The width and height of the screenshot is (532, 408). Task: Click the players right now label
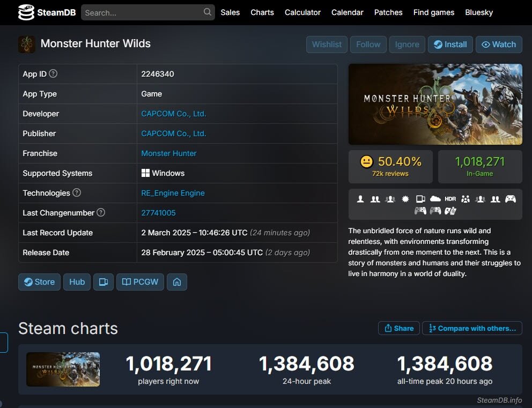168,381
